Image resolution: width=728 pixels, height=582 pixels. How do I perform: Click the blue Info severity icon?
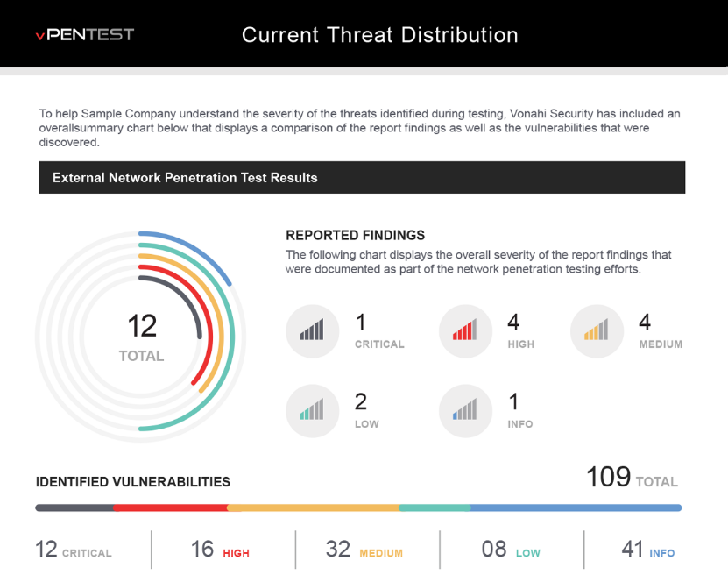click(x=465, y=410)
